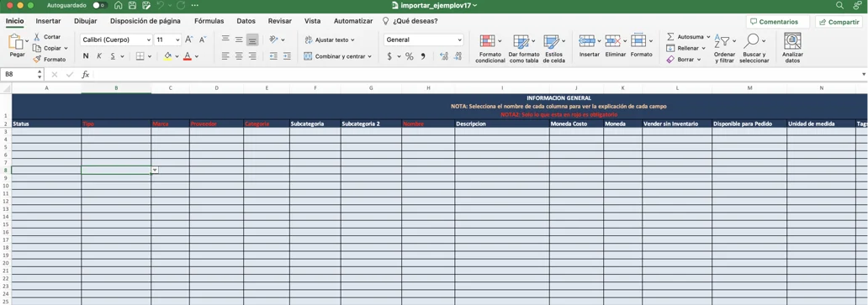
Task: Open the Automatizar tab
Action: (353, 21)
